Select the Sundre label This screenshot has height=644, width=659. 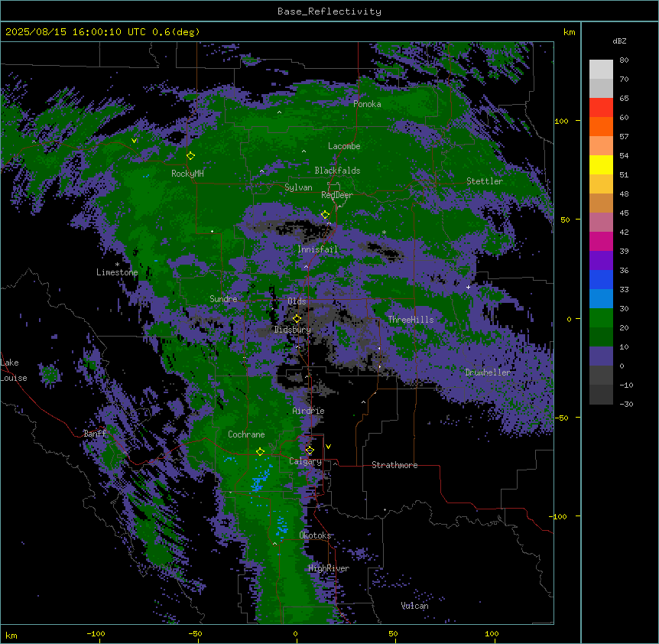(223, 299)
